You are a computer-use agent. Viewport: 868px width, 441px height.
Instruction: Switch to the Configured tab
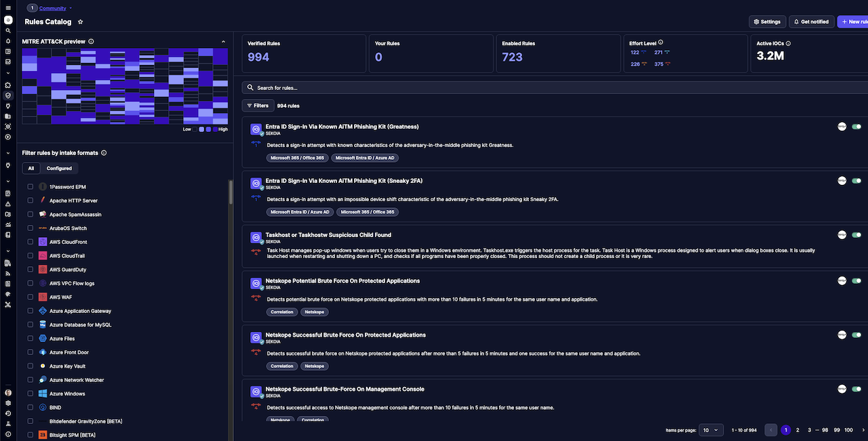click(60, 168)
